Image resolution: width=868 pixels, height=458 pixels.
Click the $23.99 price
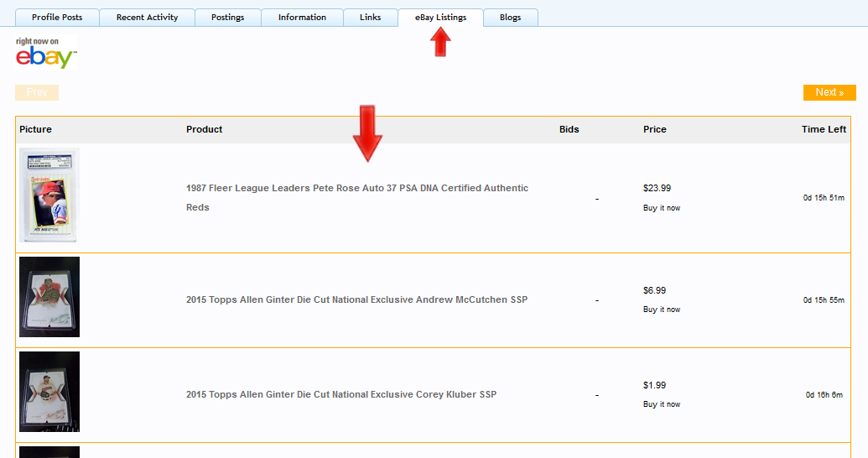(x=657, y=188)
